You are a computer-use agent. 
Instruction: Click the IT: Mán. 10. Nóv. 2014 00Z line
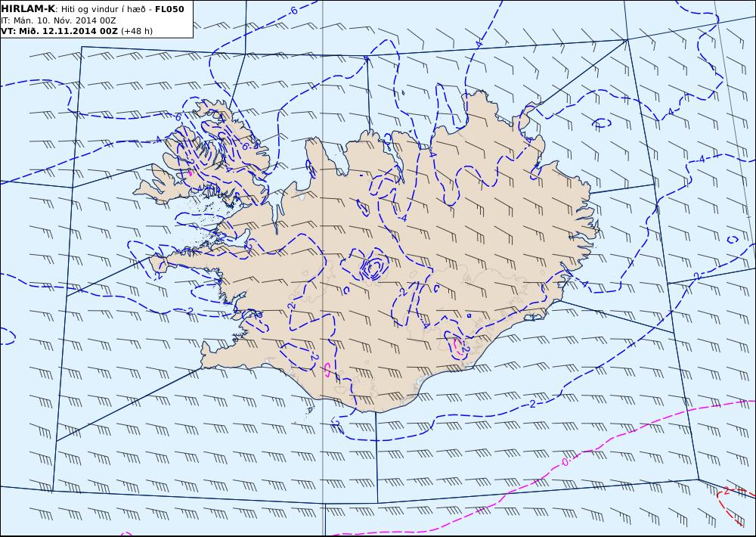(58, 20)
